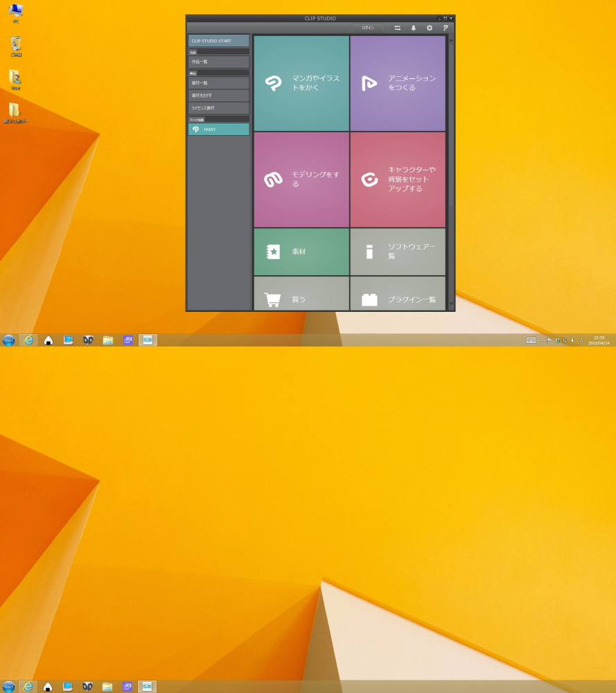Open settings with the gear icon
Image resolution: width=616 pixels, height=693 pixels.
430,28
